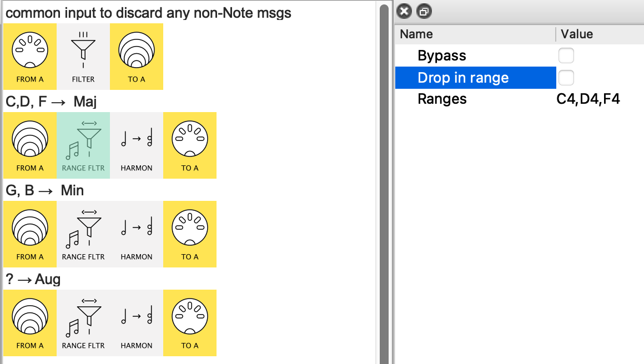Click TO A output in common input row
Viewport: 644px width, 364px height.
pyautogui.click(x=137, y=57)
